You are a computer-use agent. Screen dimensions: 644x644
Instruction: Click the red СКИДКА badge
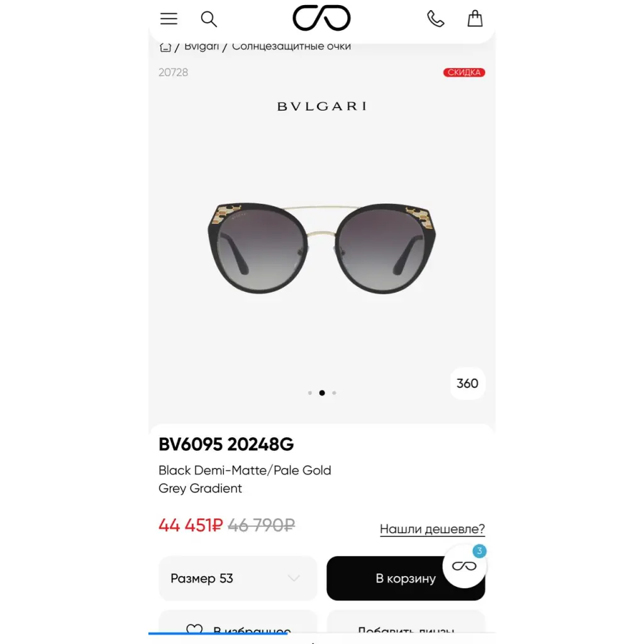point(464,72)
